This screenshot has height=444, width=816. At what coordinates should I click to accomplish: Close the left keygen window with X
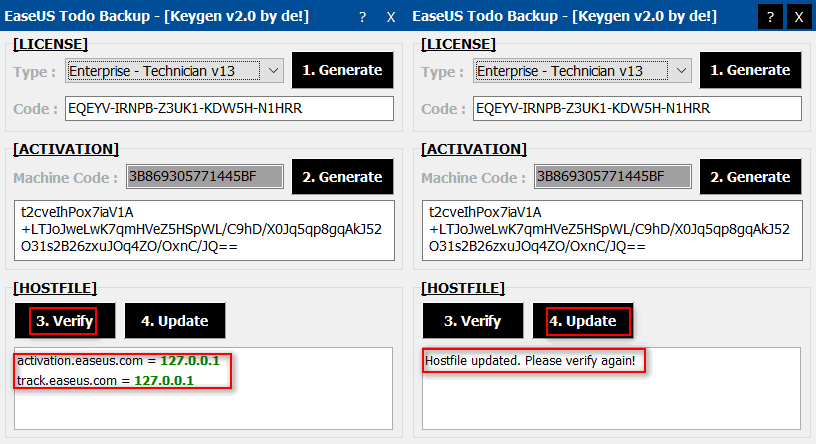point(391,17)
